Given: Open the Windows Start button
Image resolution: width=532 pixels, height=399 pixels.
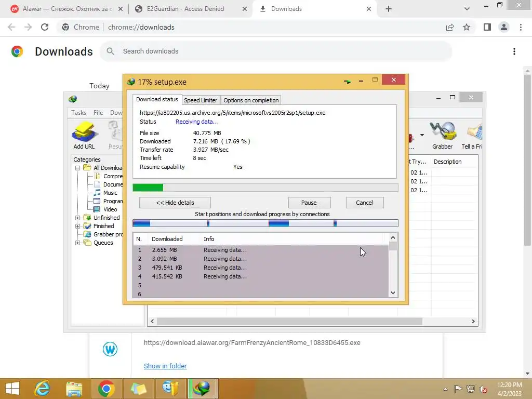Looking at the screenshot, I should [x=12, y=389].
